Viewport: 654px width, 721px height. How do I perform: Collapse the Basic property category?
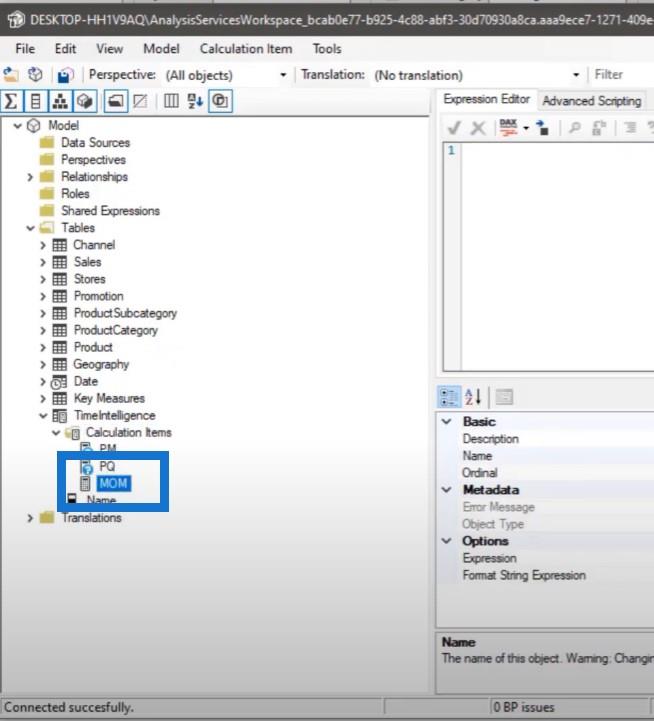447,422
